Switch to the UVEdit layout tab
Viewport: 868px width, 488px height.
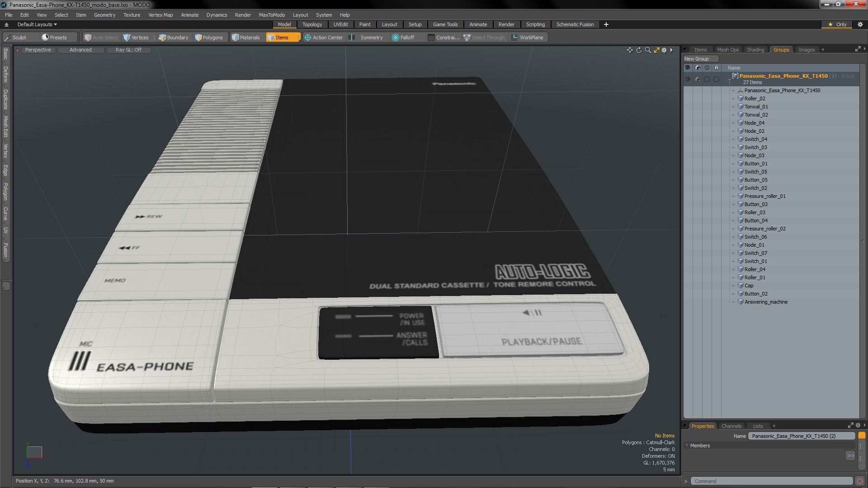coord(340,24)
